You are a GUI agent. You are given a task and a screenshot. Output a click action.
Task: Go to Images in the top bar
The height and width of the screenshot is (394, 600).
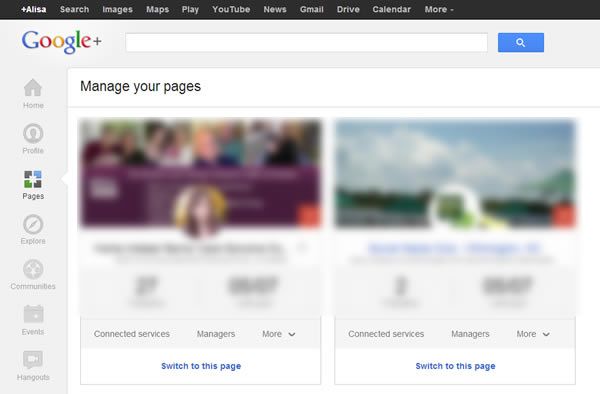[x=117, y=10]
